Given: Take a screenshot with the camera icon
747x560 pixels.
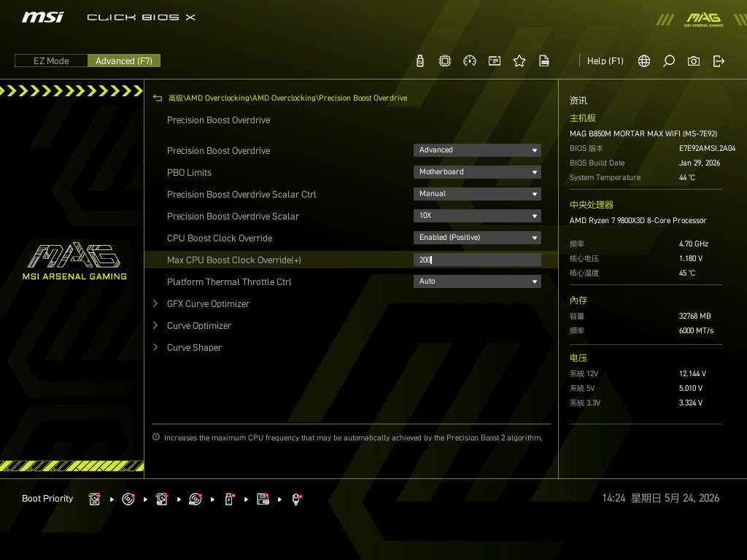Looking at the screenshot, I should click(694, 61).
